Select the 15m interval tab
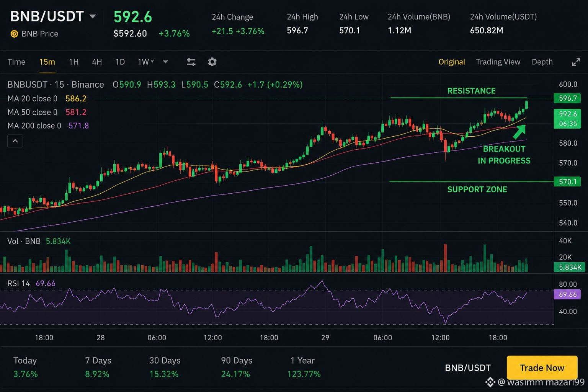The height and width of the screenshot is (392, 588). click(x=47, y=62)
